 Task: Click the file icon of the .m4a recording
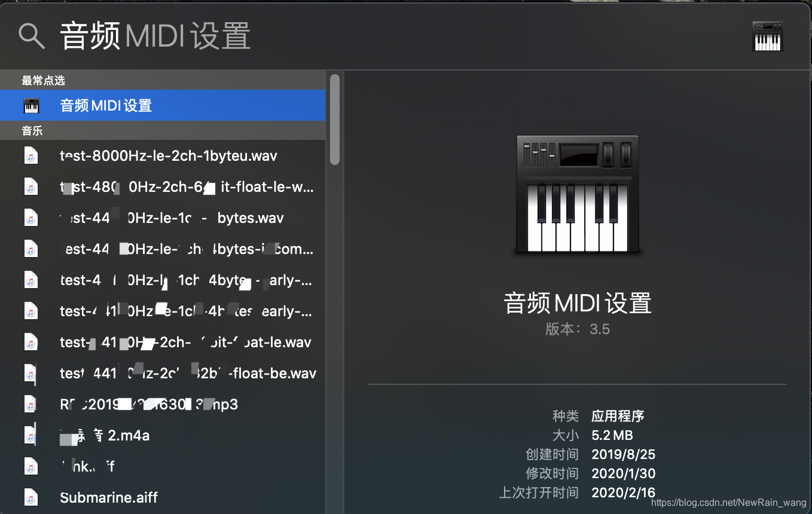[x=31, y=435]
